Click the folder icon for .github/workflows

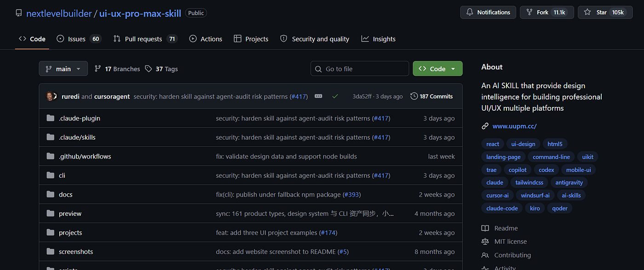(50, 157)
